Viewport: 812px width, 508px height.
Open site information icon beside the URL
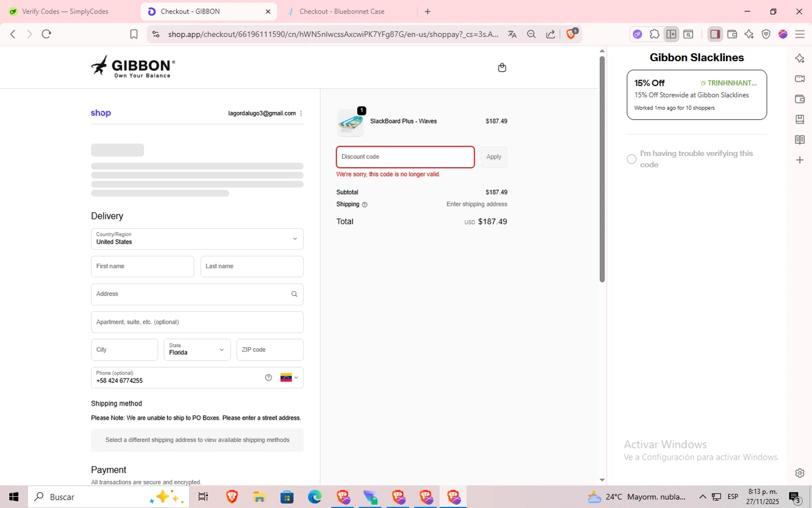[x=156, y=34]
